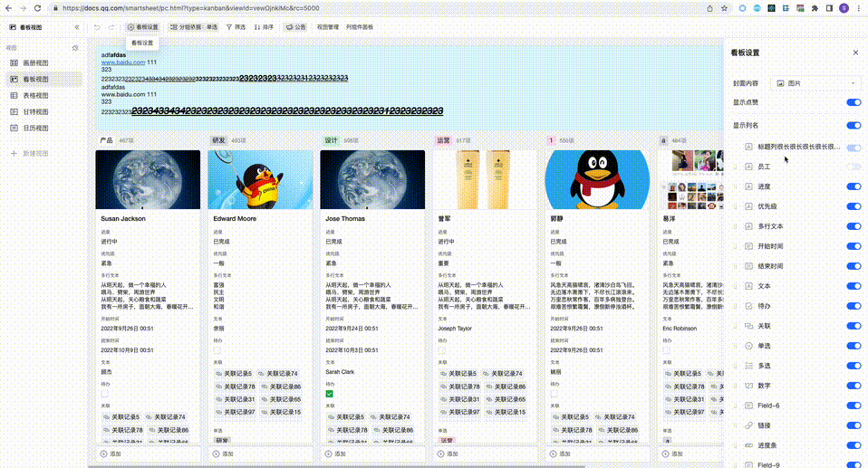Open the 封面内容 图片 dropdown
The width and height of the screenshot is (868, 468).
[x=816, y=83]
